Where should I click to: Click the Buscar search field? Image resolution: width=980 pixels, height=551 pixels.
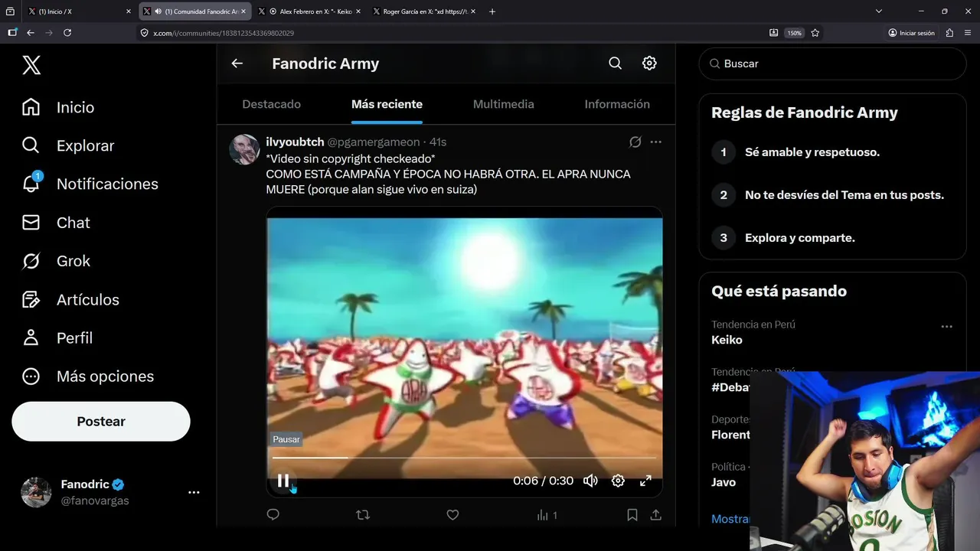pyautogui.click(x=832, y=64)
